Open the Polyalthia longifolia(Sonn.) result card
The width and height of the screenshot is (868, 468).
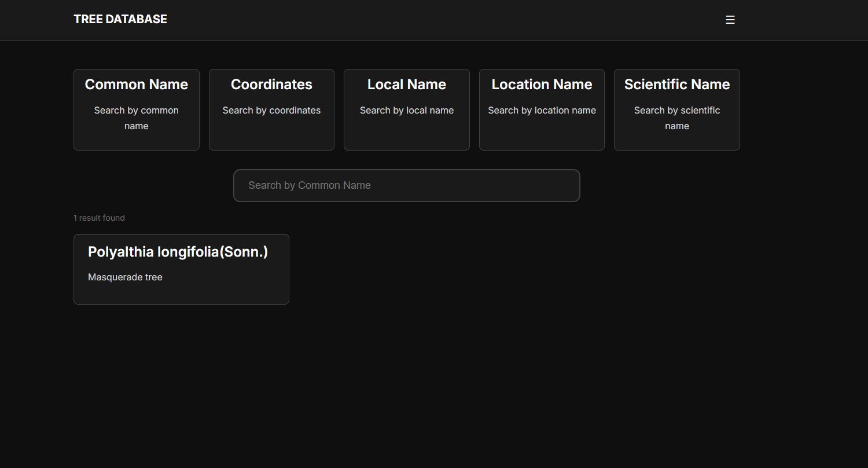[181, 269]
